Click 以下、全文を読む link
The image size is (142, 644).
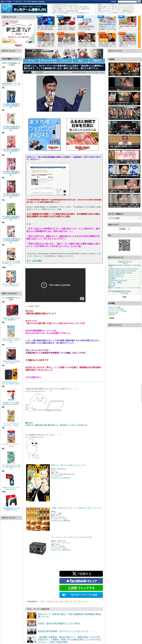pos(34,261)
